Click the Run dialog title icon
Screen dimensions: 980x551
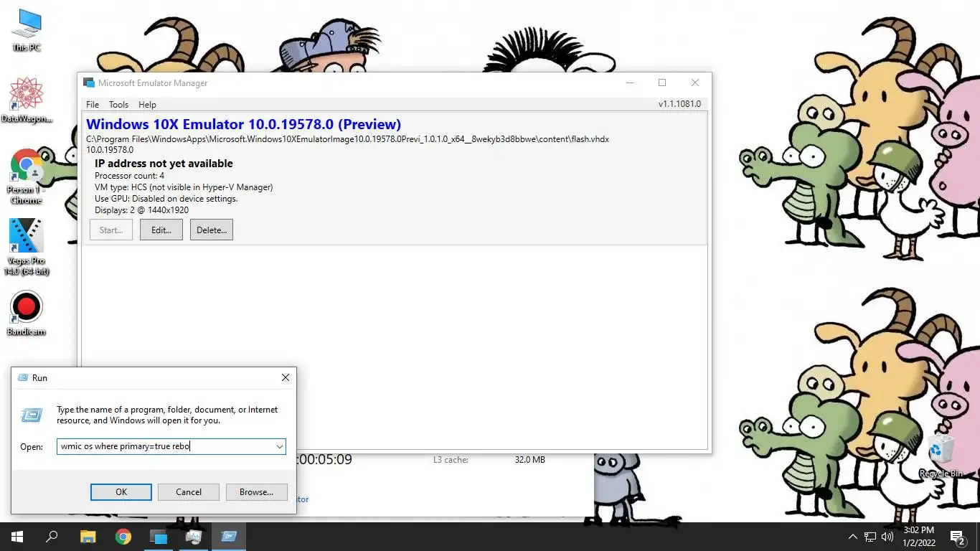pyautogui.click(x=23, y=377)
